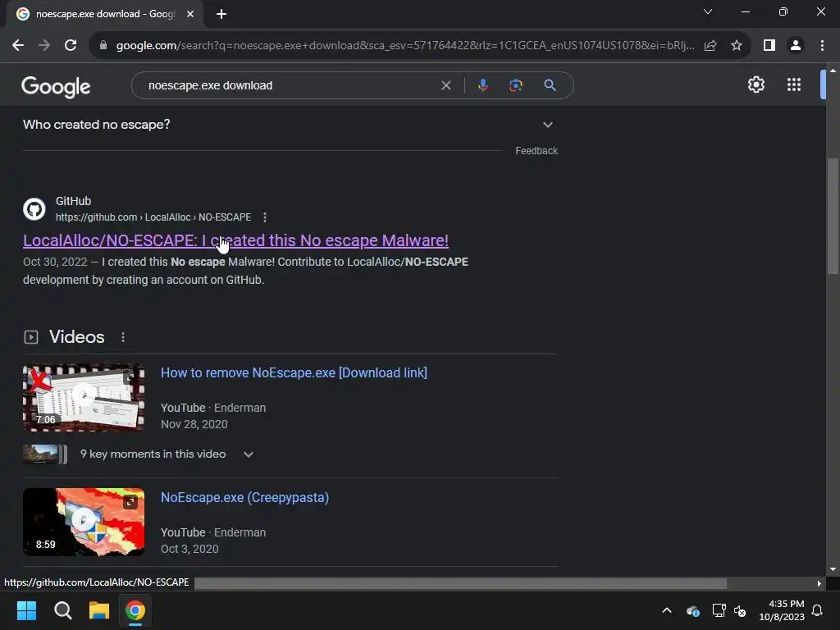The width and height of the screenshot is (840, 630).
Task: Open the Videos section options dots
Action: pyautogui.click(x=123, y=337)
